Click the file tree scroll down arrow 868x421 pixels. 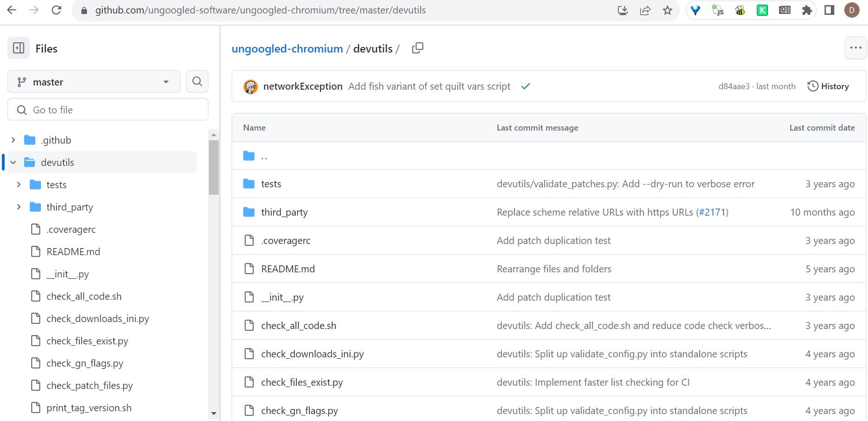[x=214, y=413]
